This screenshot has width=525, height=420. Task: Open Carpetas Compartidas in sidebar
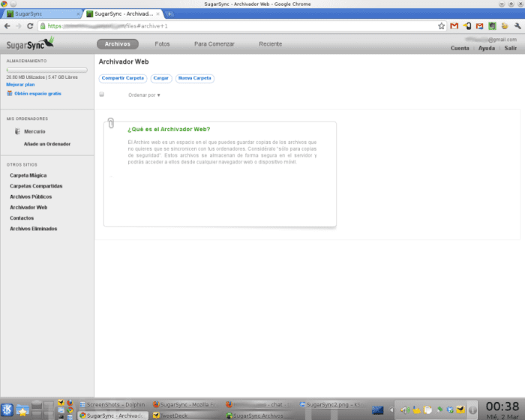click(x=36, y=186)
